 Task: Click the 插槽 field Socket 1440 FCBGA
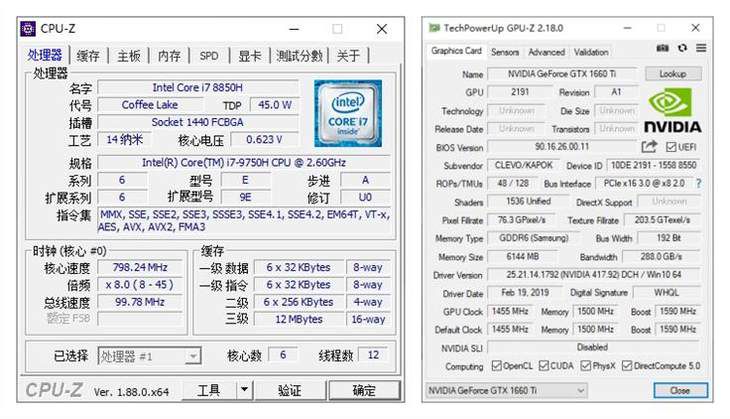(x=198, y=122)
